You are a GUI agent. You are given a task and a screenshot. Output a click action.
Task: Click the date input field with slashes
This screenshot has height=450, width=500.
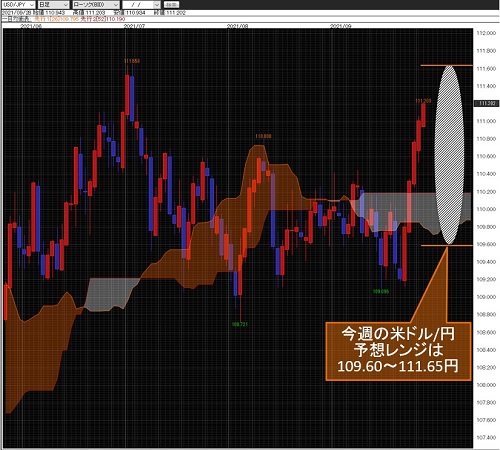(138, 5)
